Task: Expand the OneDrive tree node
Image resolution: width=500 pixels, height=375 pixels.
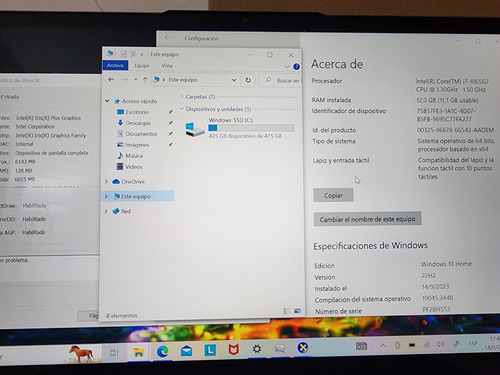Action: click(106, 182)
